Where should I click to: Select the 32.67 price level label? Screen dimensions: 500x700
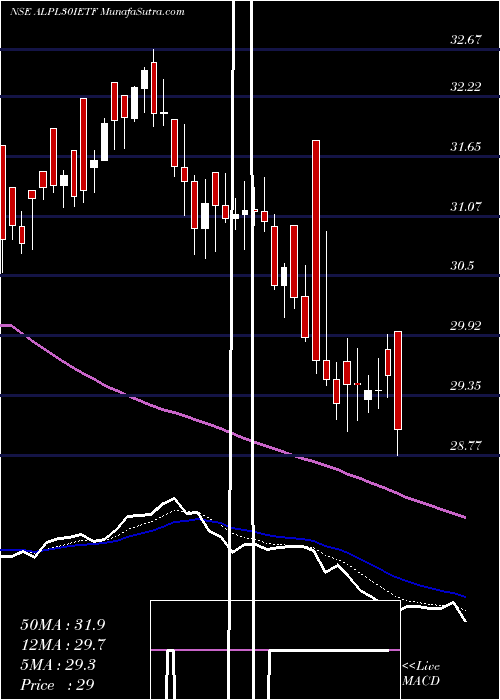click(x=466, y=40)
